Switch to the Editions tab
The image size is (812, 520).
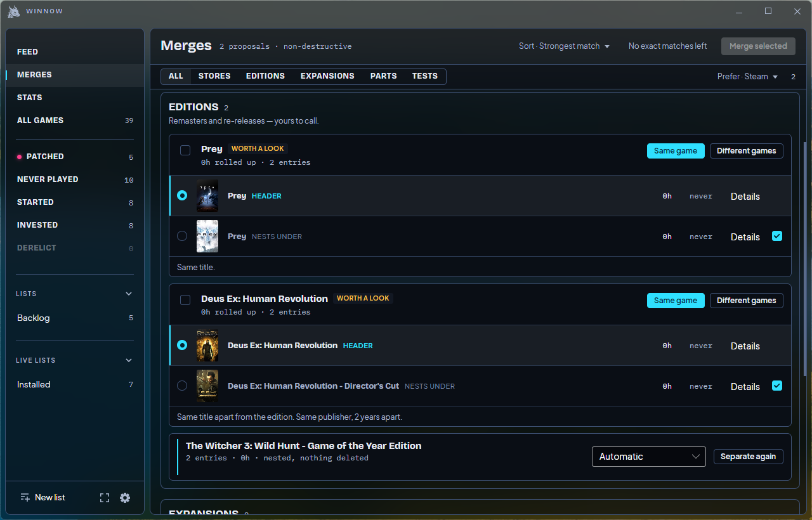tap(265, 76)
